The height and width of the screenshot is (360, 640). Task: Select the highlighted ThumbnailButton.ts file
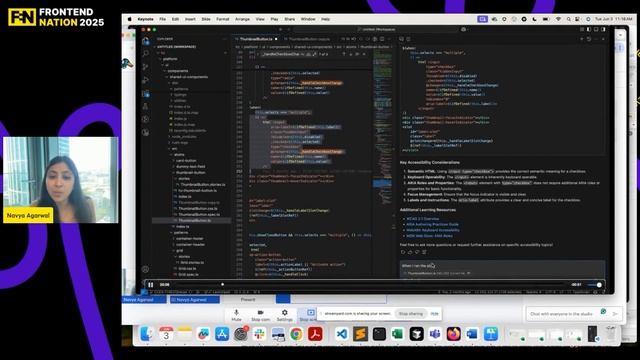pos(191,220)
